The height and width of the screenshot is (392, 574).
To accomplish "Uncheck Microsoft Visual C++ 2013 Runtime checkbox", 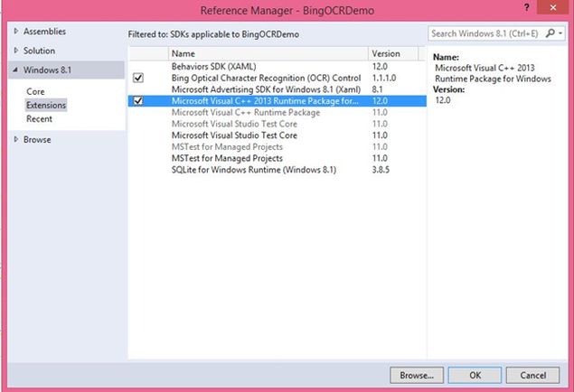I will (x=138, y=100).
